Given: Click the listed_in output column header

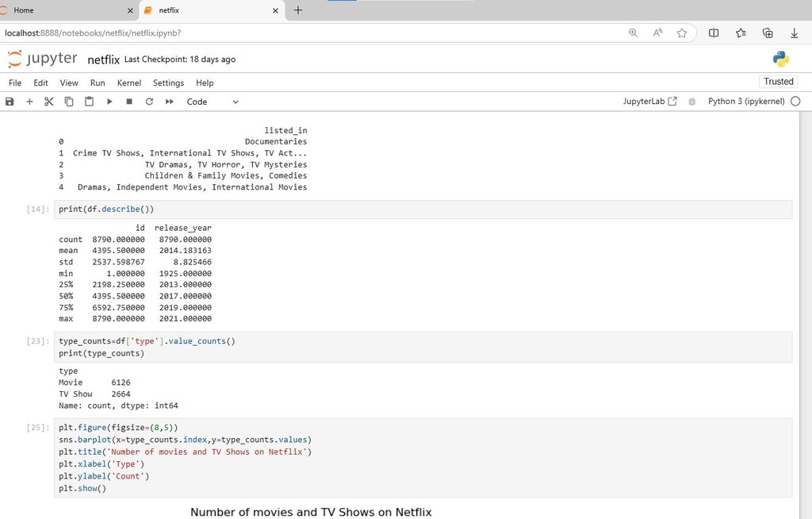Looking at the screenshot, I should [x=285, y=130].
